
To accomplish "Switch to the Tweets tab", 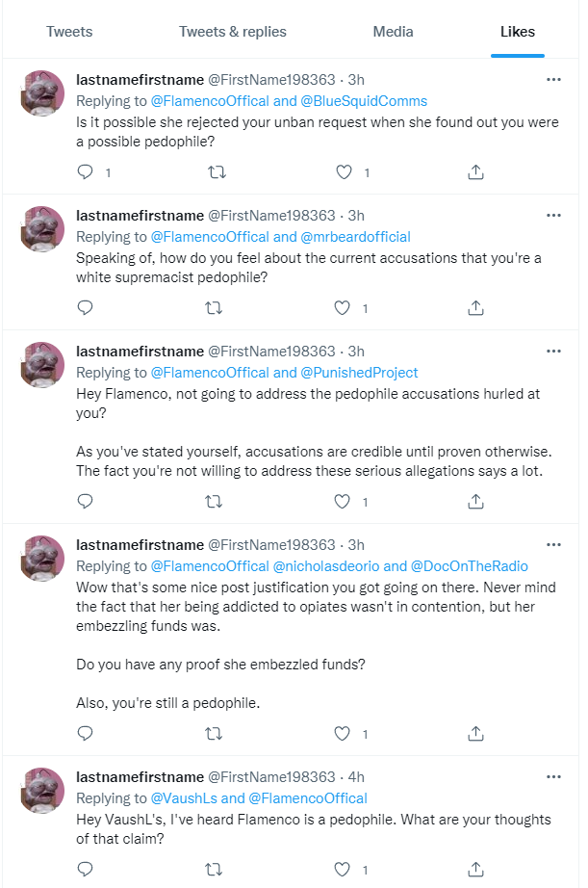I will (69, 32).
